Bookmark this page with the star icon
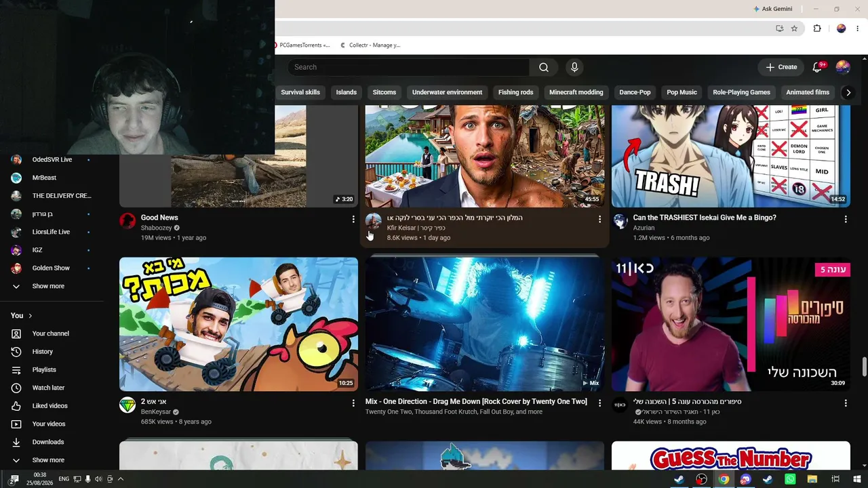The height and width of the screenshot is (488, 868). coord(794,28)
